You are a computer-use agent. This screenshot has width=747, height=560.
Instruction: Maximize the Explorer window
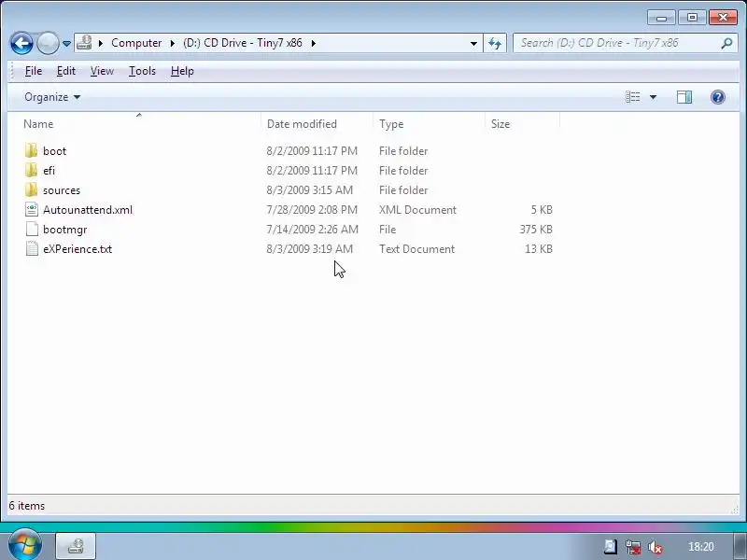pos(692,18)
